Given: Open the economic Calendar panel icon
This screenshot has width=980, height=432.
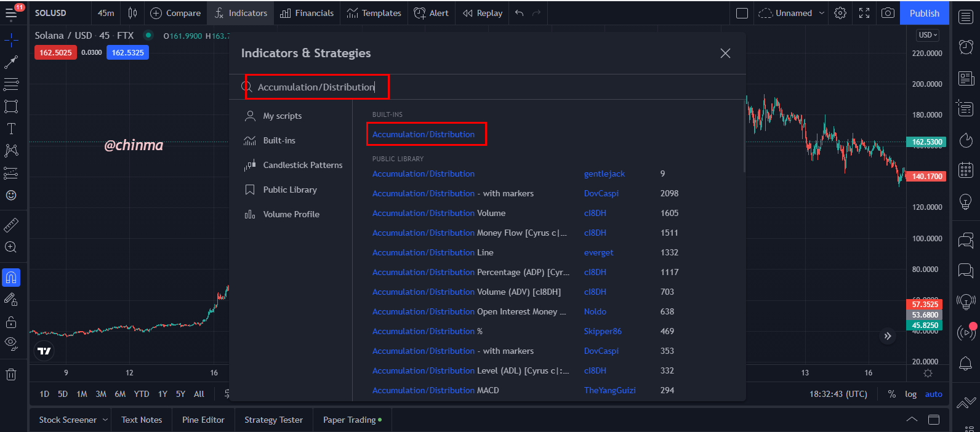Looking at the screenshot, I should click(x=966, y=170).
